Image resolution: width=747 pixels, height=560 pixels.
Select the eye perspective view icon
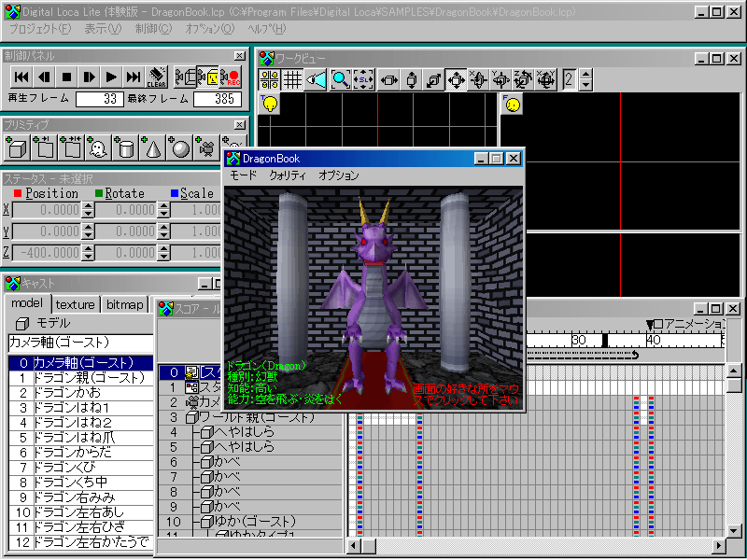316,79
